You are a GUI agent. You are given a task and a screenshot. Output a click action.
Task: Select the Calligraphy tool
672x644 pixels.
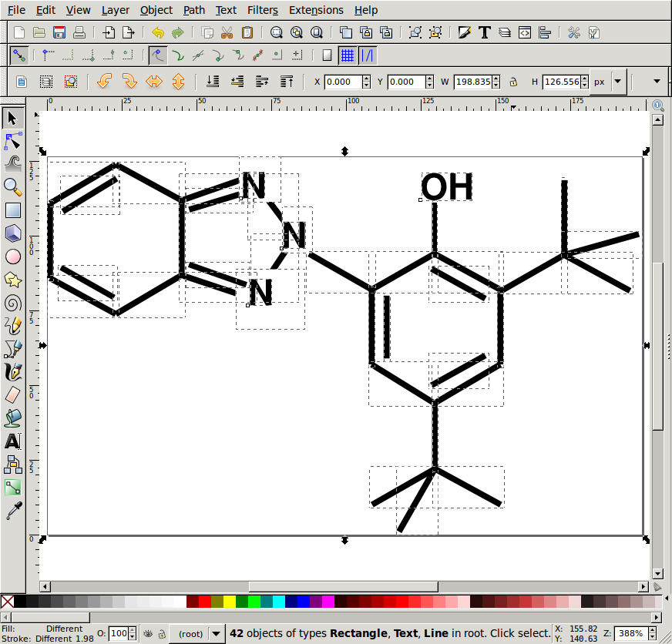click(x=12, y=372)
